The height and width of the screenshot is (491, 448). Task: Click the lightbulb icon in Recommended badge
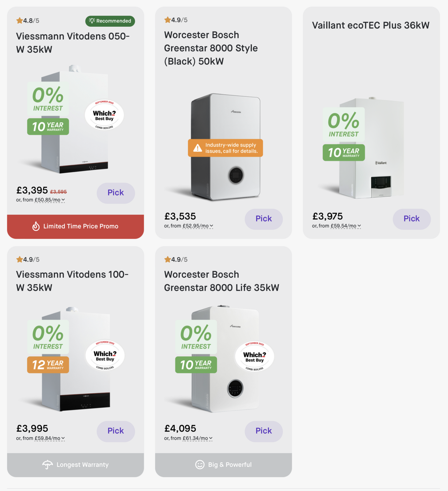92,21
